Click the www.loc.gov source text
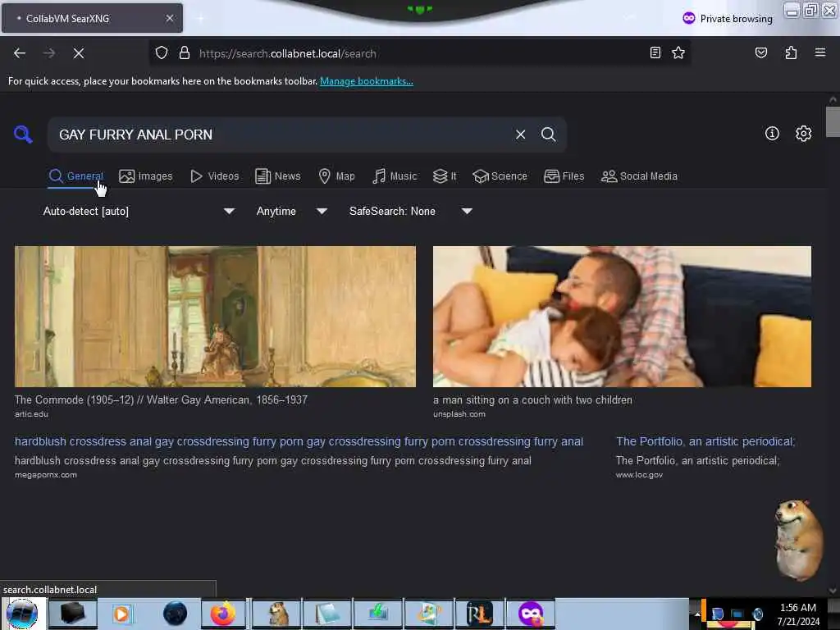 639,475
